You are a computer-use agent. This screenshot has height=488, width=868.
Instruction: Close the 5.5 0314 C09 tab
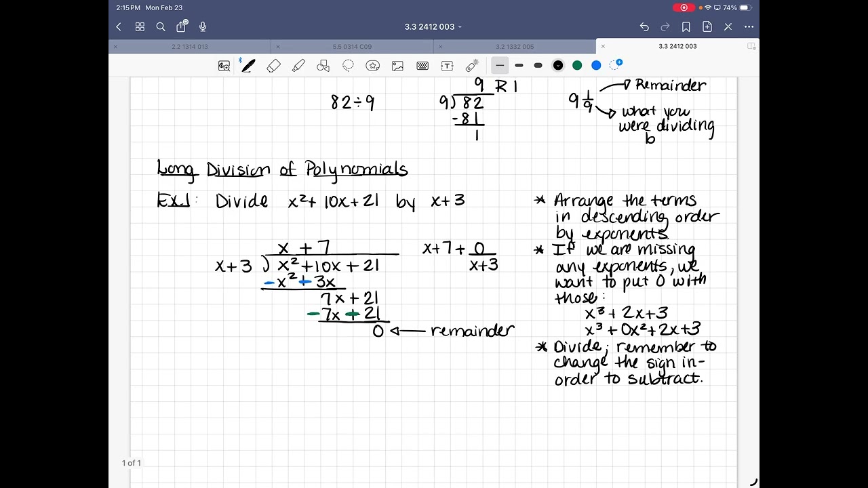(278, 47)
